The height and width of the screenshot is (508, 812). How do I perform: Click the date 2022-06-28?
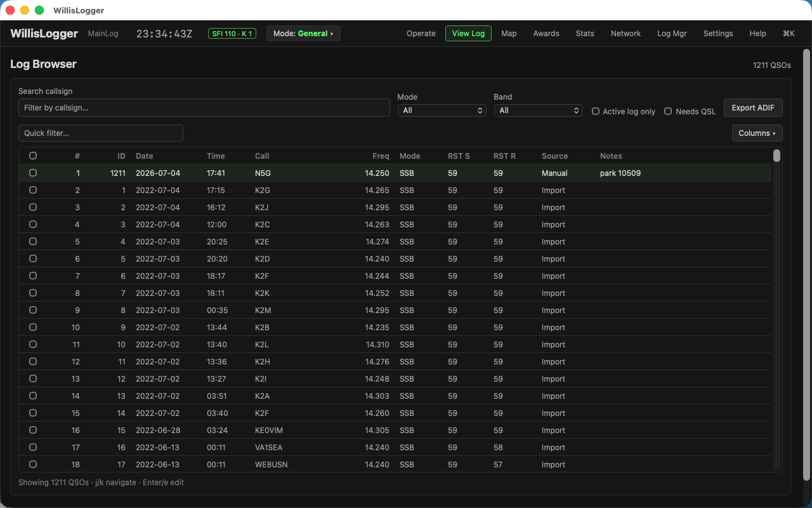tap(157, 430)
